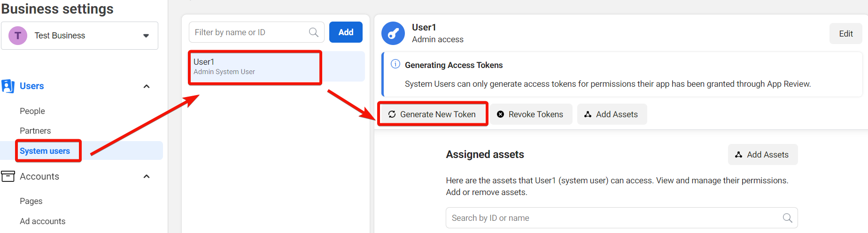Click the Revoke Tokens button
Screen dimensions: 868x233
(530, 114)
